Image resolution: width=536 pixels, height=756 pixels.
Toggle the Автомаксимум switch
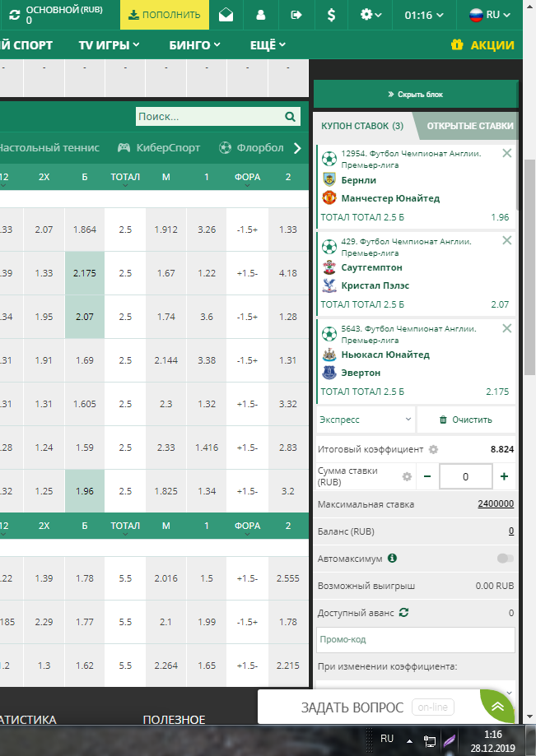point(505,559)
